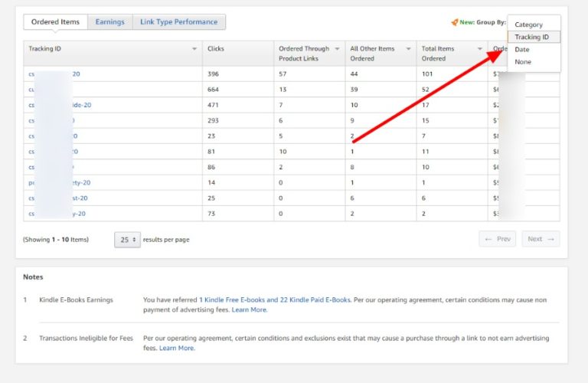Select Tracking ID grouping option
Viewport: 588px width, 383px height.
click(x=534, y=37)
